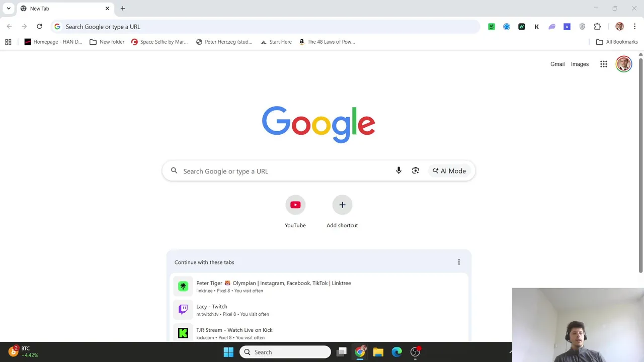
Task: Click the Add shortcut button
Action: click(342, 212)
